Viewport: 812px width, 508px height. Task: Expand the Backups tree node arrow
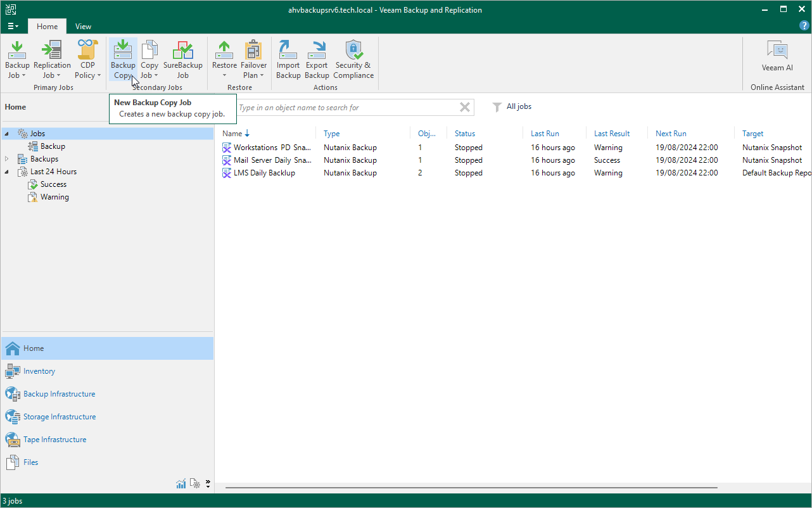click(x=7, y=159)
